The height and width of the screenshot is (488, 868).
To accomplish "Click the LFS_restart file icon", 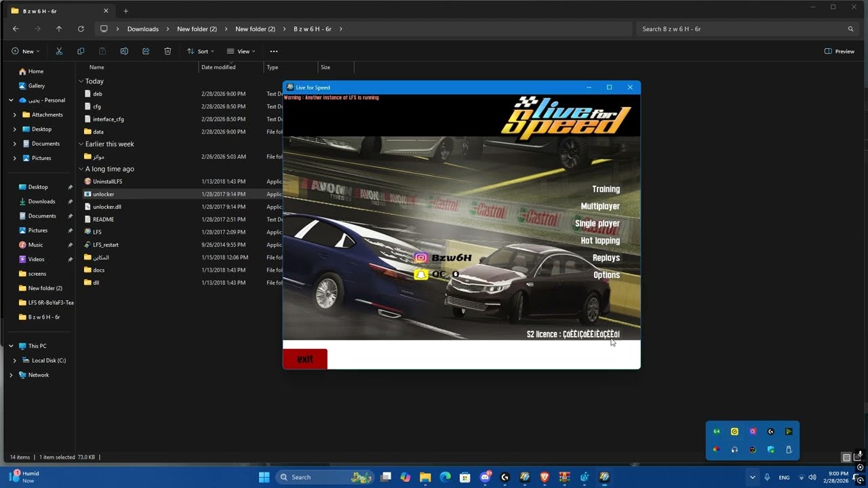I will click(87, 245).
